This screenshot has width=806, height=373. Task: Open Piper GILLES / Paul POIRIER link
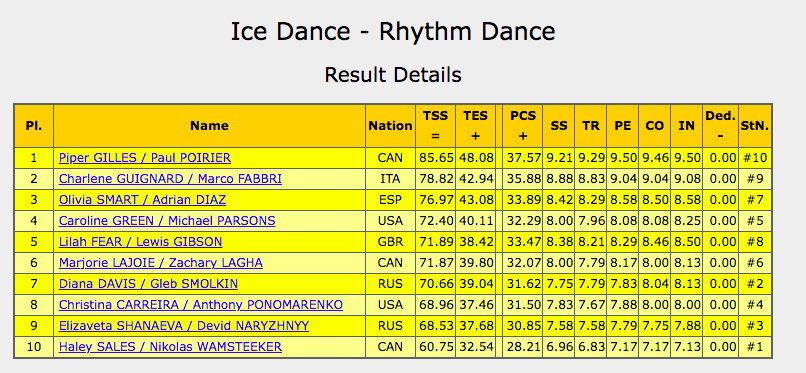point(145,158)
